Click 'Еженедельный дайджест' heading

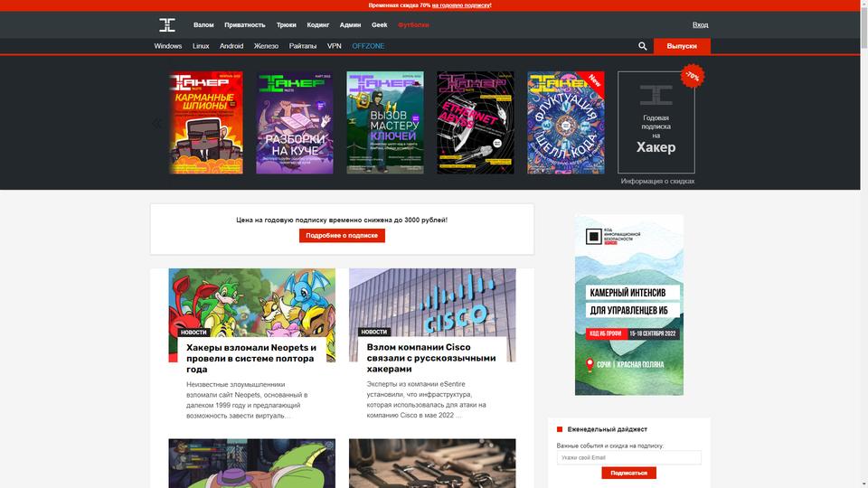coord(607,429)
